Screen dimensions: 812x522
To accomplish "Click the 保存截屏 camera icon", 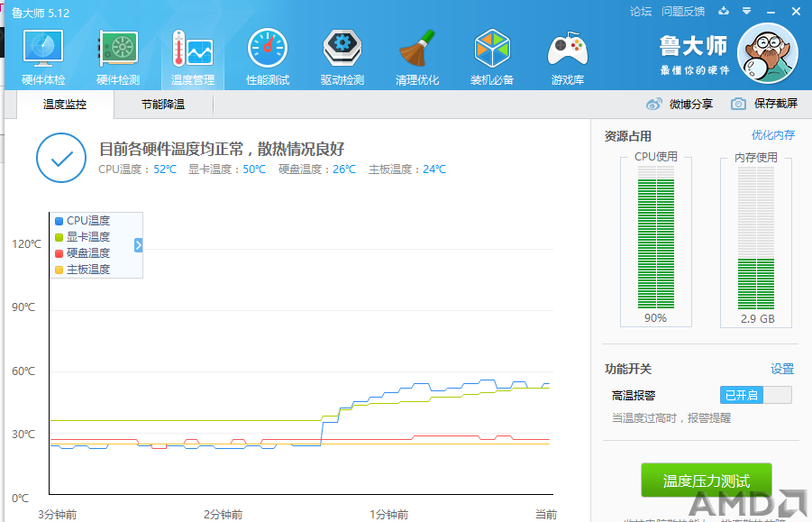I will pos(738,104).
